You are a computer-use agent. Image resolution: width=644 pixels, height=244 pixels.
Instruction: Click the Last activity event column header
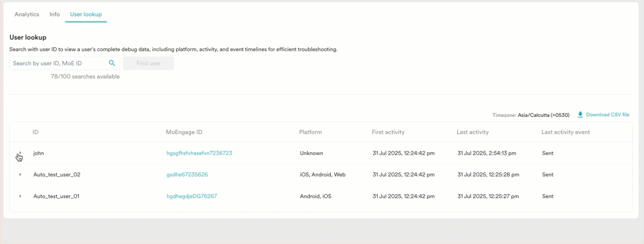(565, 132)
